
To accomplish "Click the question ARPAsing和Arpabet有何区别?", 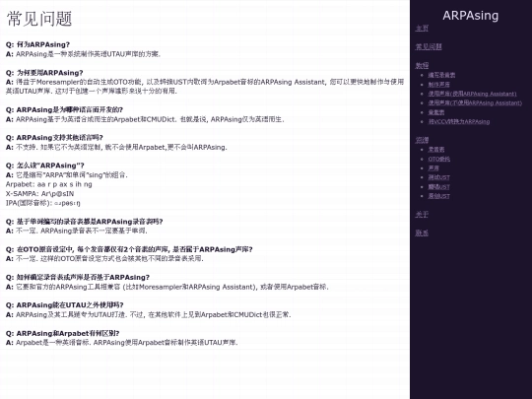I will (62, 333).
